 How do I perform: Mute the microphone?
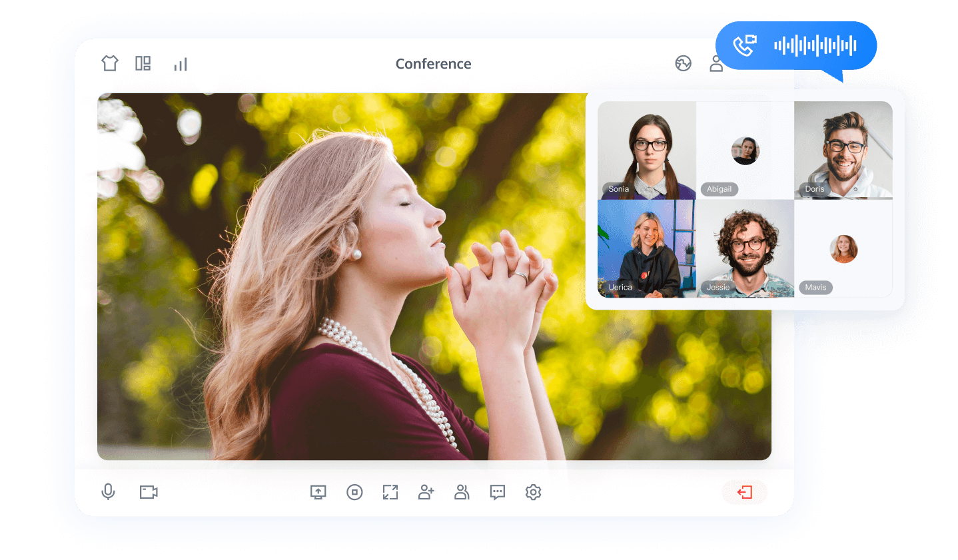(x=108, y=492)
